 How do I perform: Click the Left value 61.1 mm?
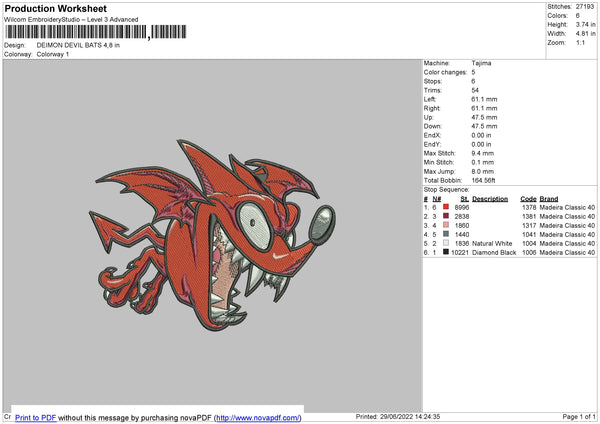(x=484, y=99)
